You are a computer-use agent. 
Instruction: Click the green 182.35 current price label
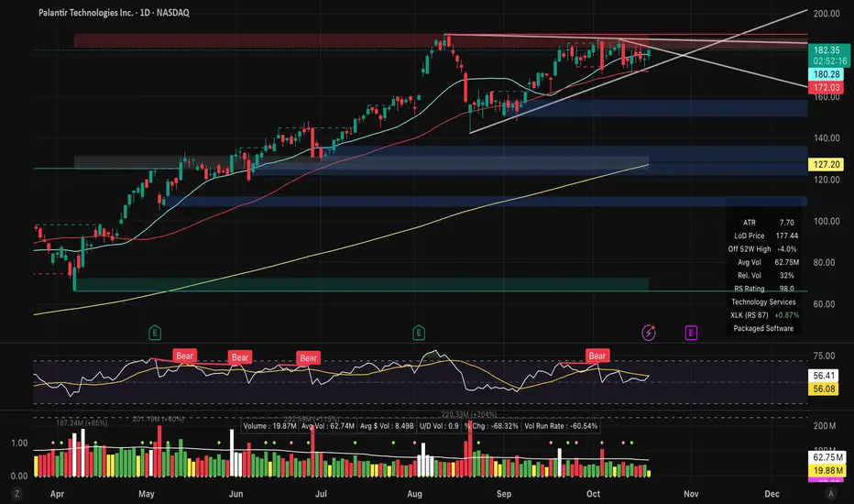[827, 49]
